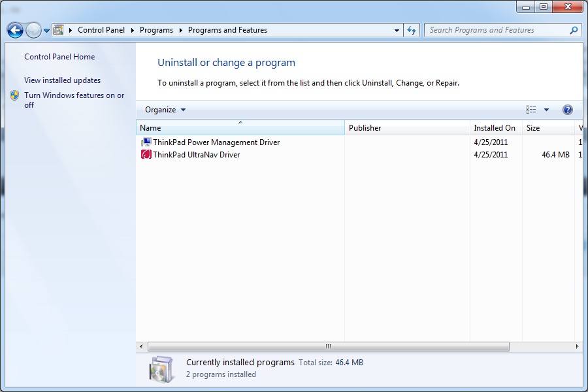
Task: Select the Control Panel breadcrumb
Action: point(101,30)
